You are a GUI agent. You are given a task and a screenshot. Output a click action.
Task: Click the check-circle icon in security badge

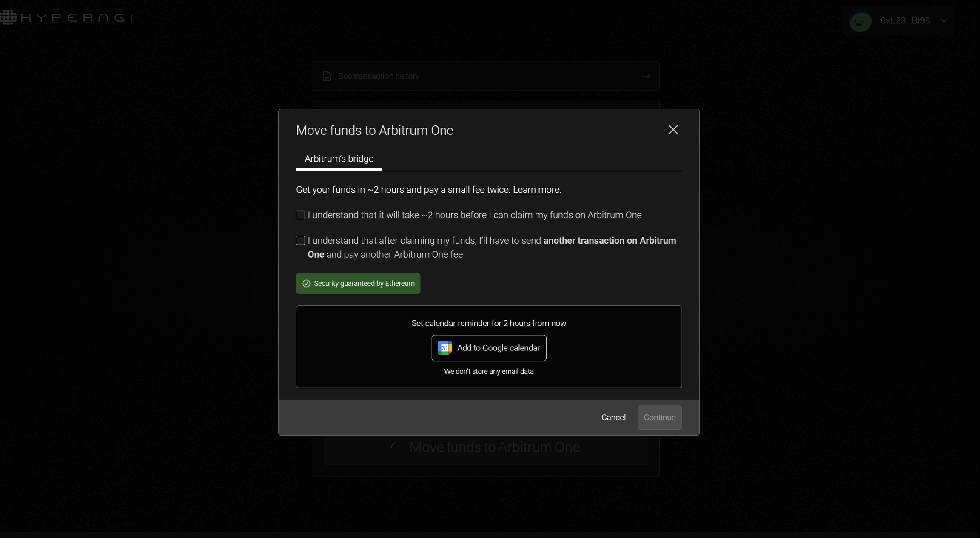point(306,284)
